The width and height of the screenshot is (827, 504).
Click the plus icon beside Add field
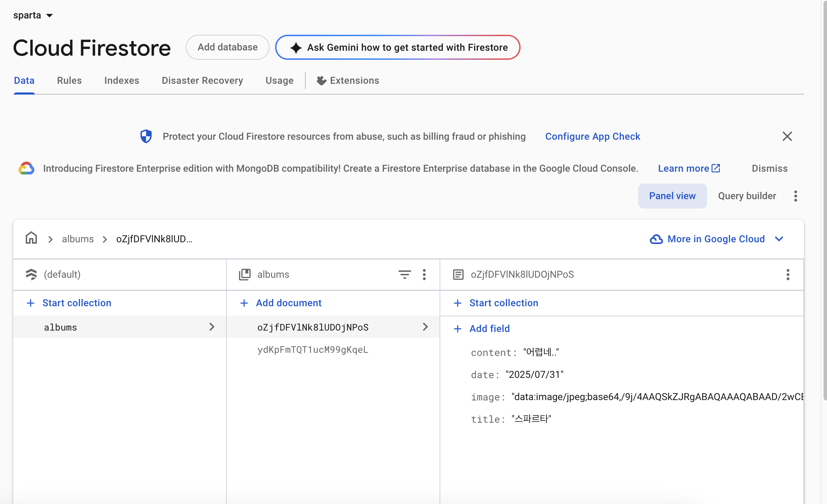pyautogui.click(x=458, y=329)
